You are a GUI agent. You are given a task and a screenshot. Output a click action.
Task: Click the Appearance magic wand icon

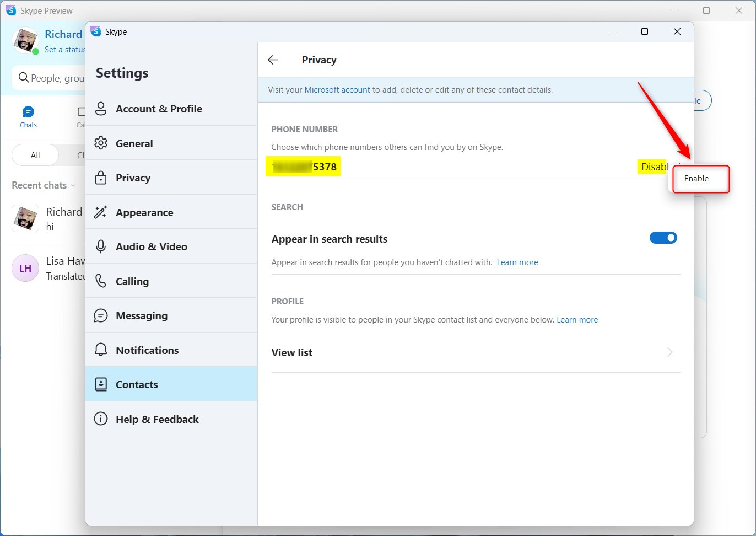(x=101, y=212)
